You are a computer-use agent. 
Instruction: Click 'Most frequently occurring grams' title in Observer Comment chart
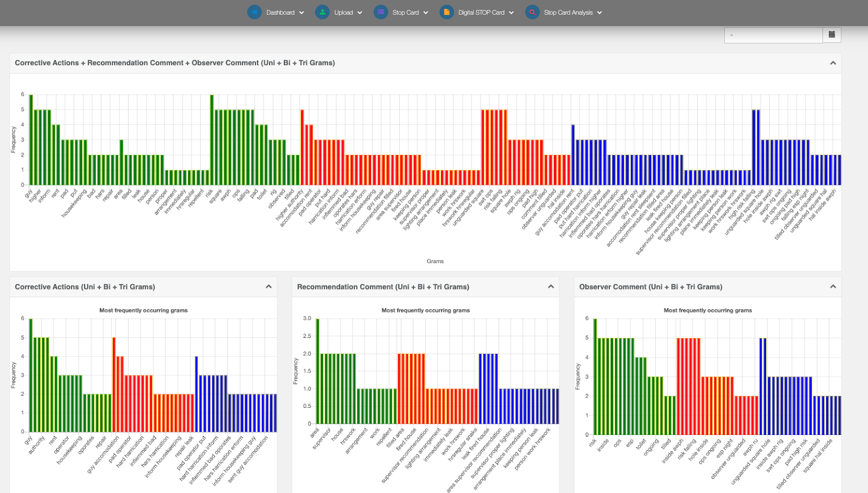tap(707, 310)
